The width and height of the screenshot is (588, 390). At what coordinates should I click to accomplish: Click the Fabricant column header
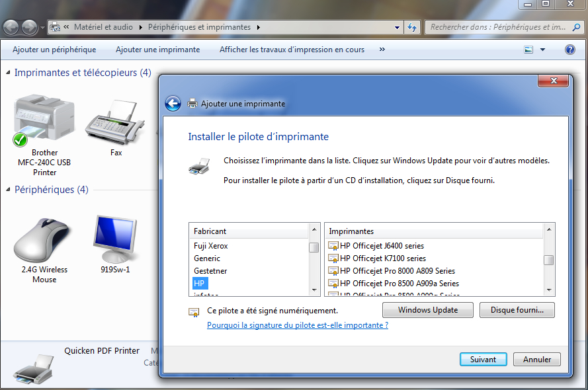(x=249, y=231)
